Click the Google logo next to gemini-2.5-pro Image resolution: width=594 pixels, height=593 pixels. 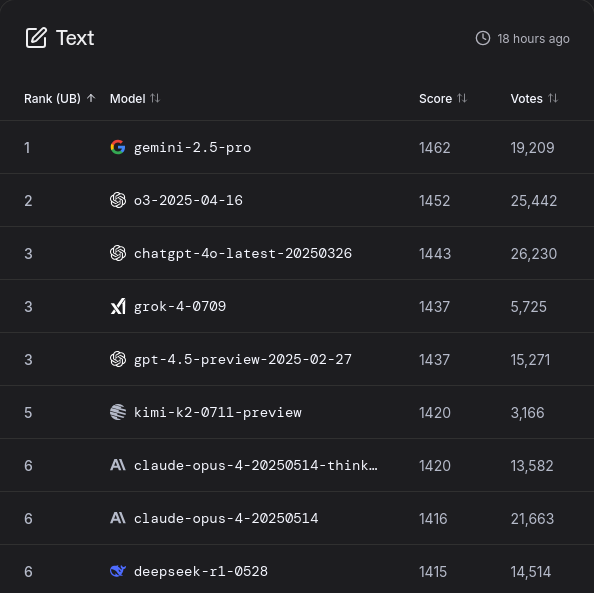coord(118,147)
